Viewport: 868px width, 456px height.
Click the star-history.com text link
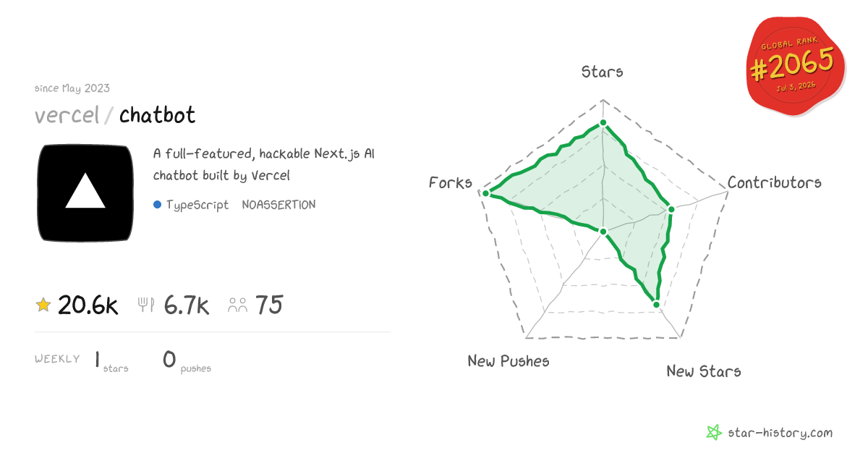(x=780, y=433)
